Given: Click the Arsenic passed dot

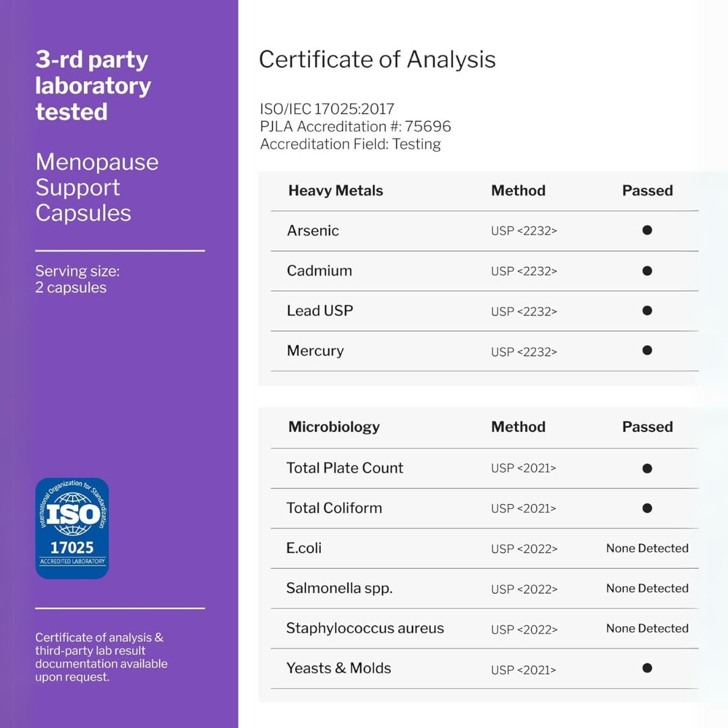Looking at the screenshot, I should [x=647, y=230].
